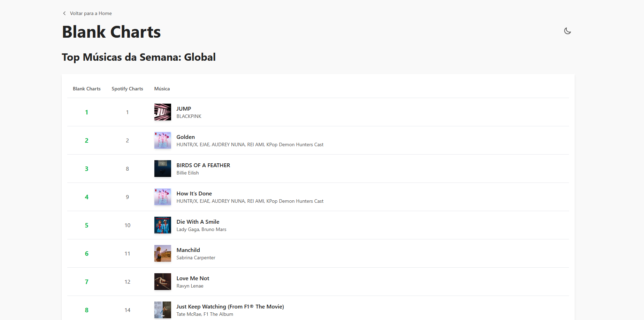Click Spotify Charts rank 11 for Manchild
Image resolution: width=644 pixels, height=320 pixels.
(128, 254)
